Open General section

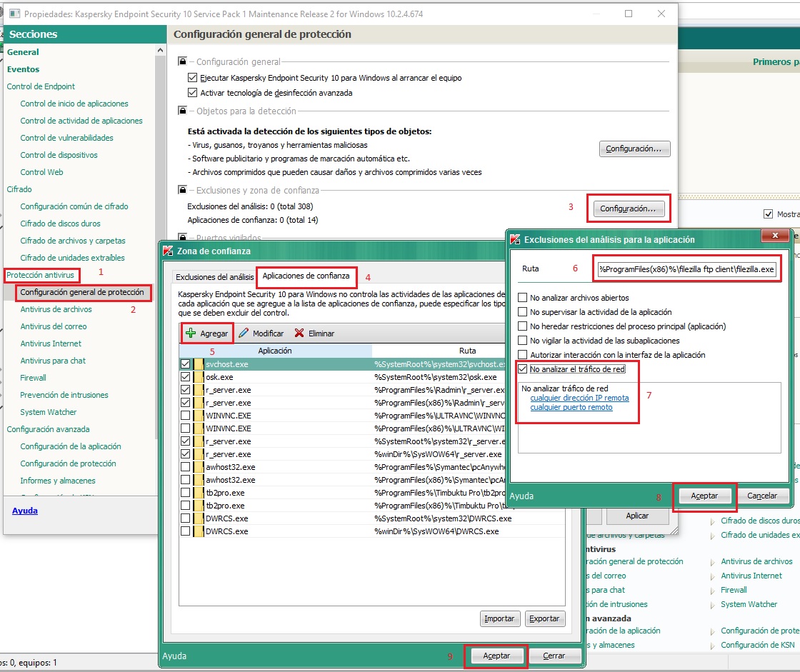coord(23,52)
